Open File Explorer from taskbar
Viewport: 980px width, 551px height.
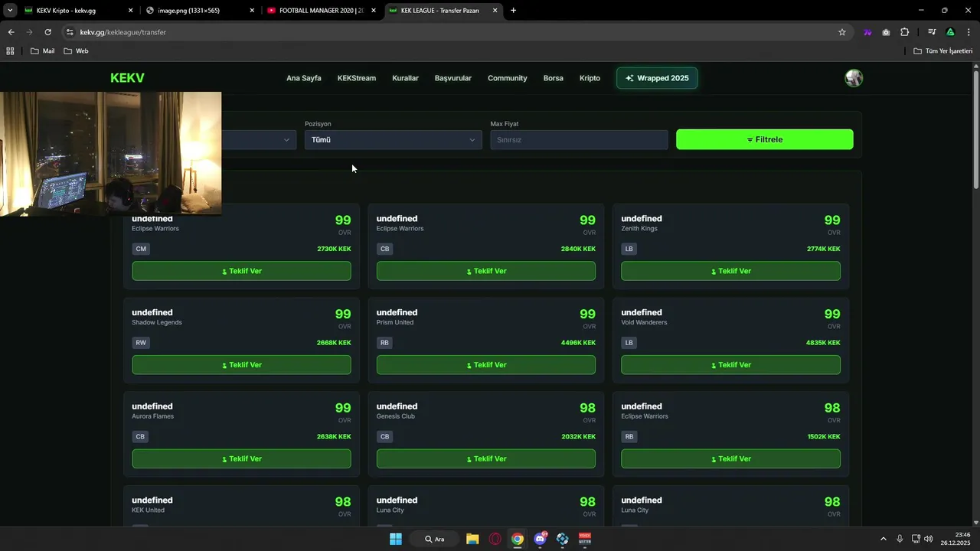click(x=472, y=539)
